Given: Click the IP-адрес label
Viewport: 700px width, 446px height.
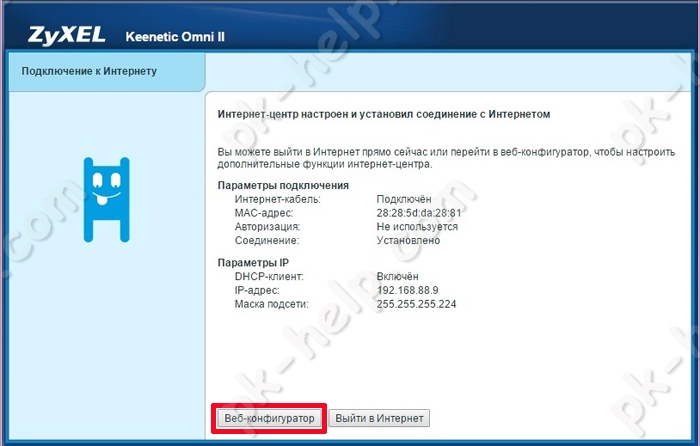Looking at the screenshot, I should [257, 290].
